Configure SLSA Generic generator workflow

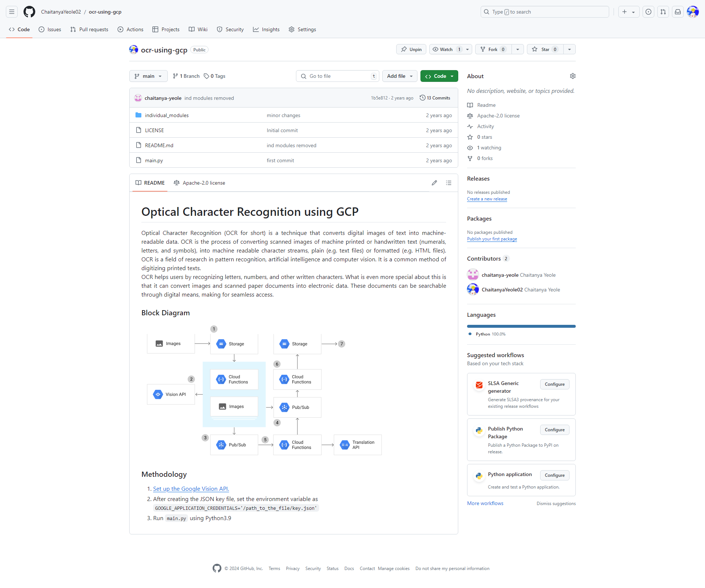[554, 384]
